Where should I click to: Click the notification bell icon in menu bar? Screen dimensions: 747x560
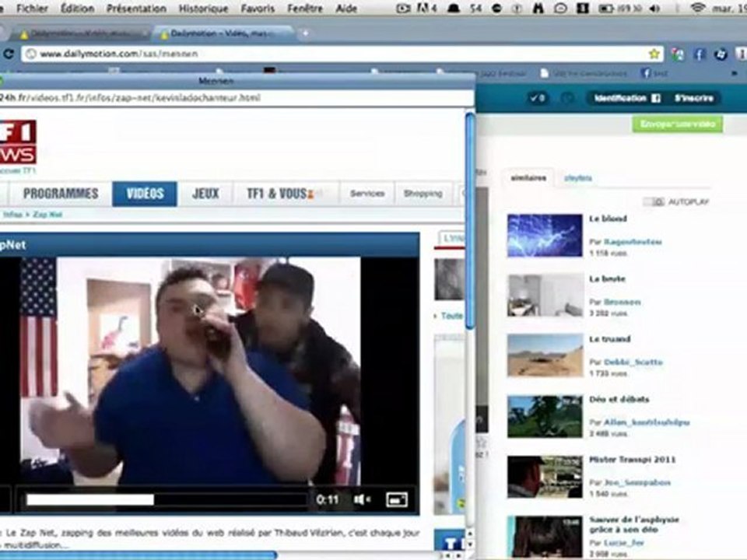(x=454, y=8)
